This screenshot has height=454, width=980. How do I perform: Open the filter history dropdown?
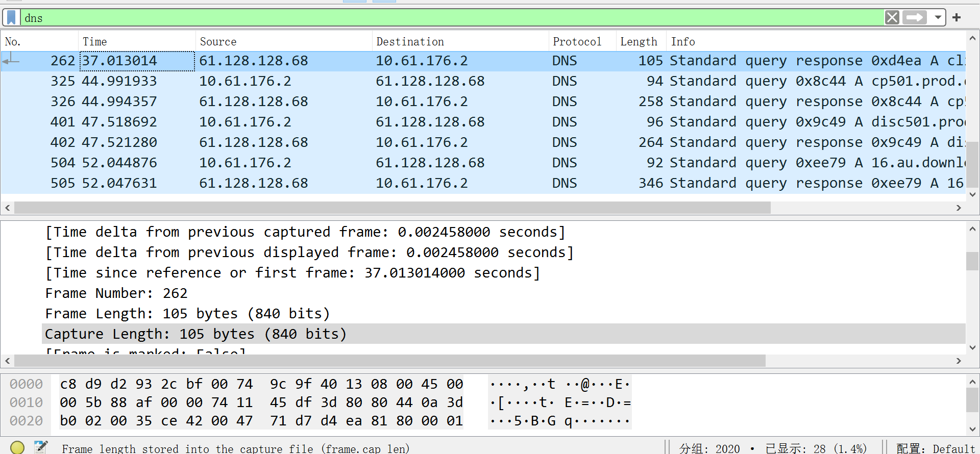(x=938, y=18)
